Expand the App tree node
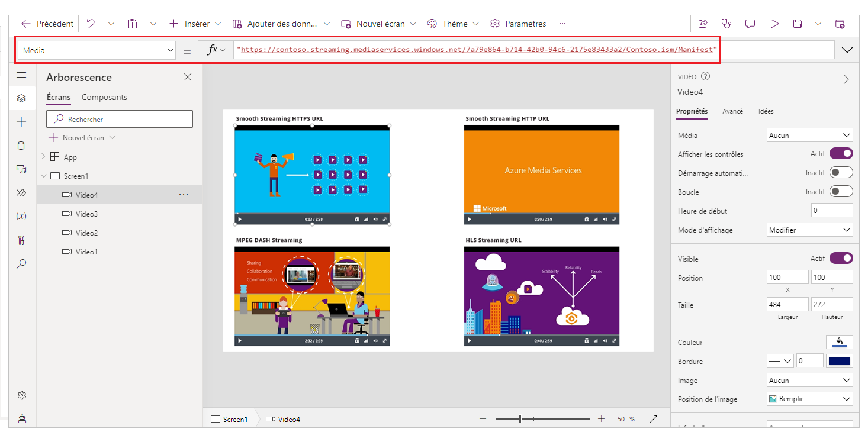Screen dimensions: 868x432 (43, 157)
